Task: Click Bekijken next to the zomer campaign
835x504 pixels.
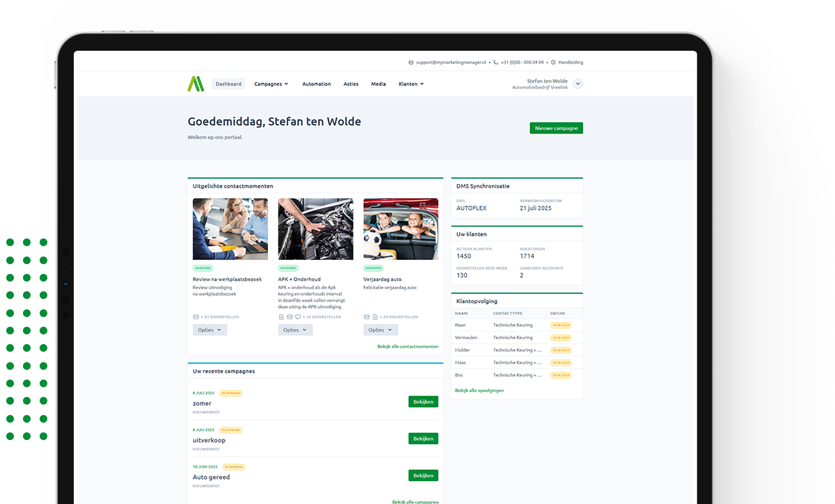Action: 423,401
